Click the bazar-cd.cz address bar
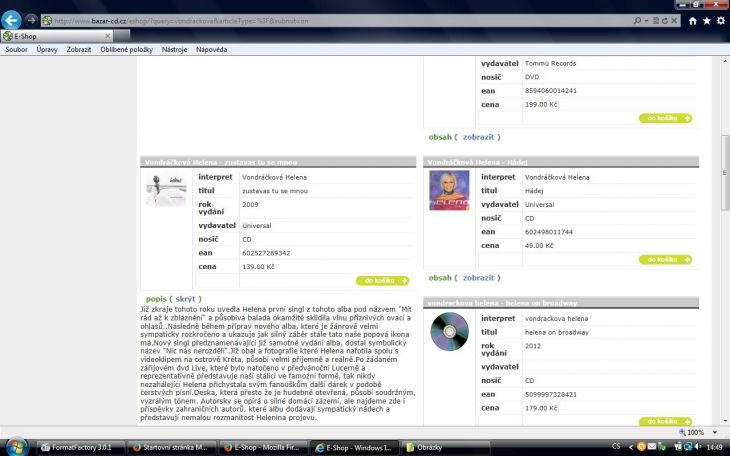The image size is (730, 456). tap(335, 20)
